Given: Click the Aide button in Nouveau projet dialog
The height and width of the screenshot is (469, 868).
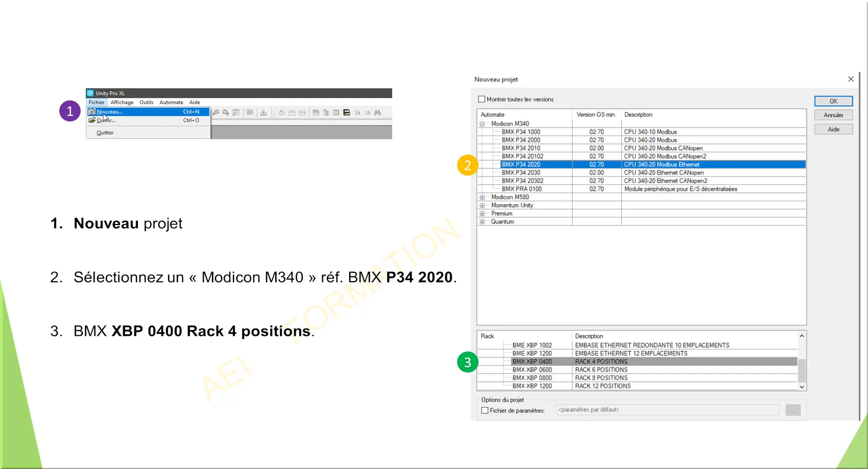Looking at the screenshot, I should point(834,130).
